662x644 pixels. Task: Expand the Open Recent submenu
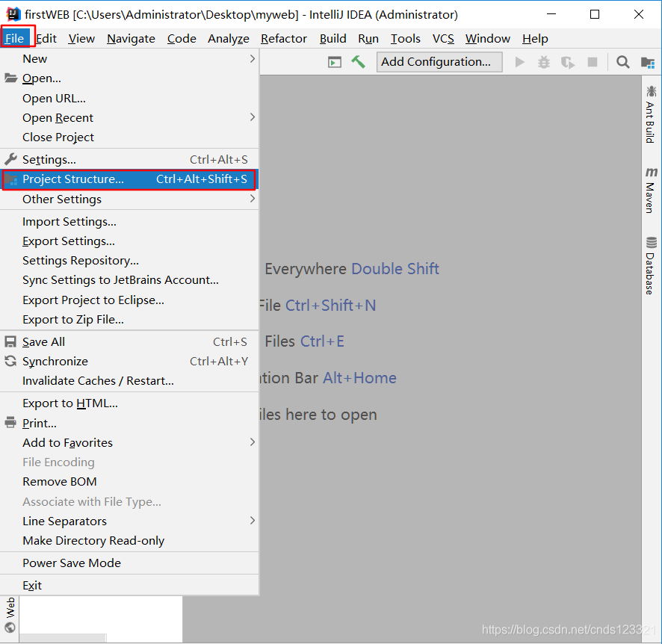pos(129,118)
